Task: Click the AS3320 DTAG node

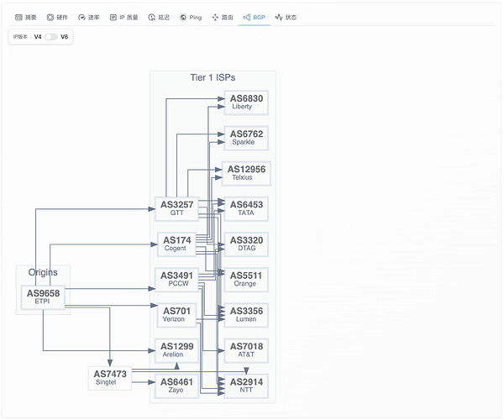Action: pos(246,244)
